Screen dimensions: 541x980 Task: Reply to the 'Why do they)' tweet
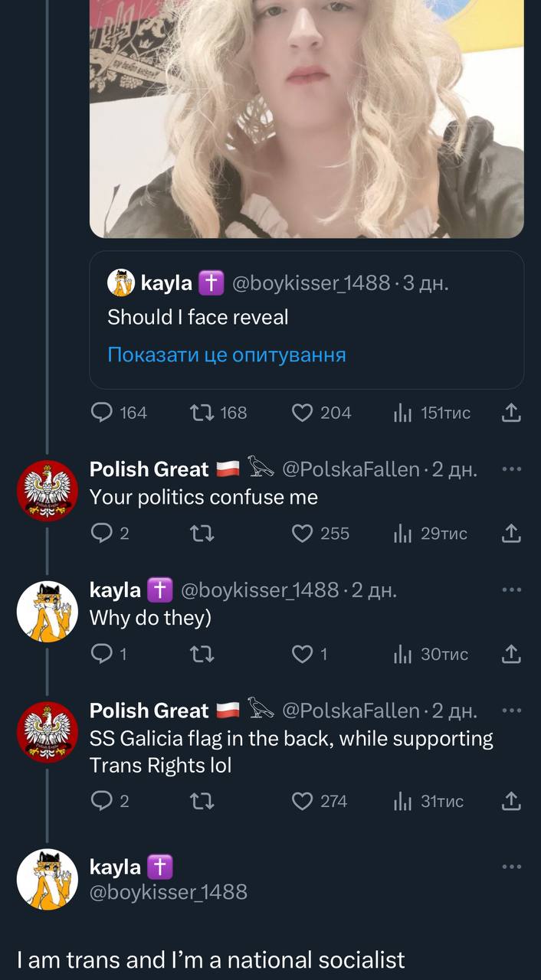(102, 654)
